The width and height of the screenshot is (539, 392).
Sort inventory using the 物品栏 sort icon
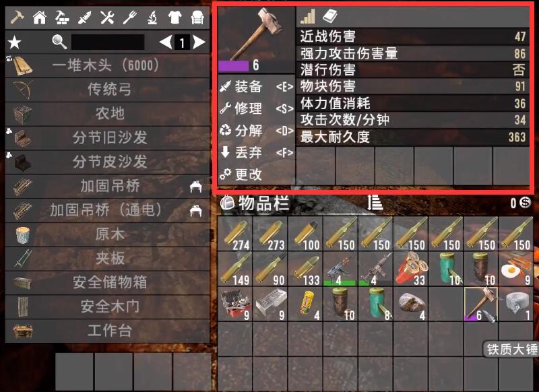pyautogui.click(x=375, y=203)
